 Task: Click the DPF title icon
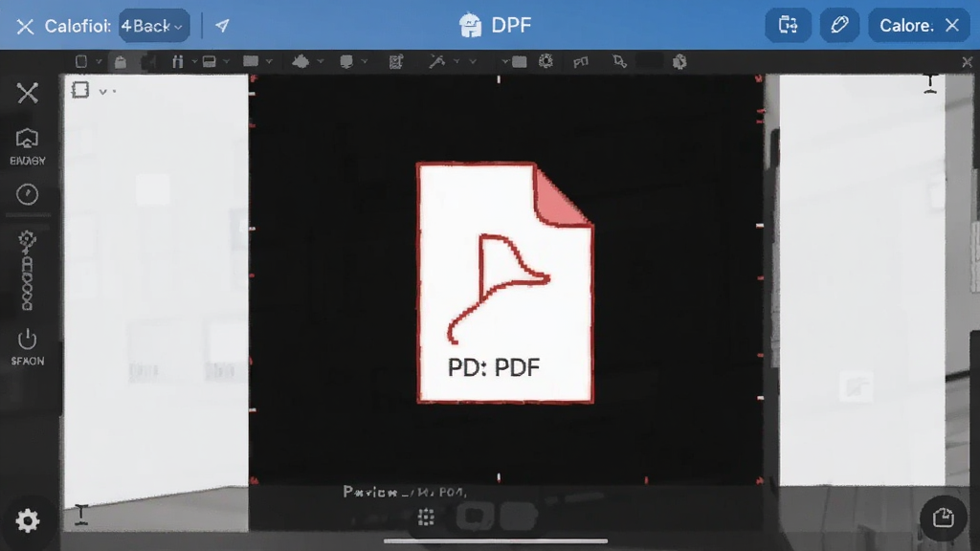tap(470, 26)
